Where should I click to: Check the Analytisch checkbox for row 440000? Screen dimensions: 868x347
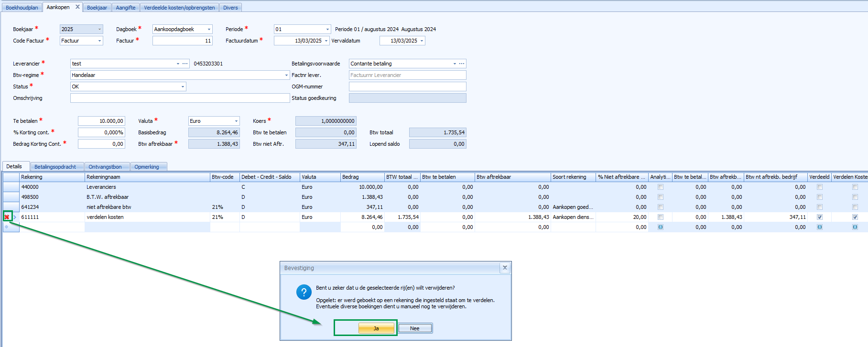tap(660, 187)
